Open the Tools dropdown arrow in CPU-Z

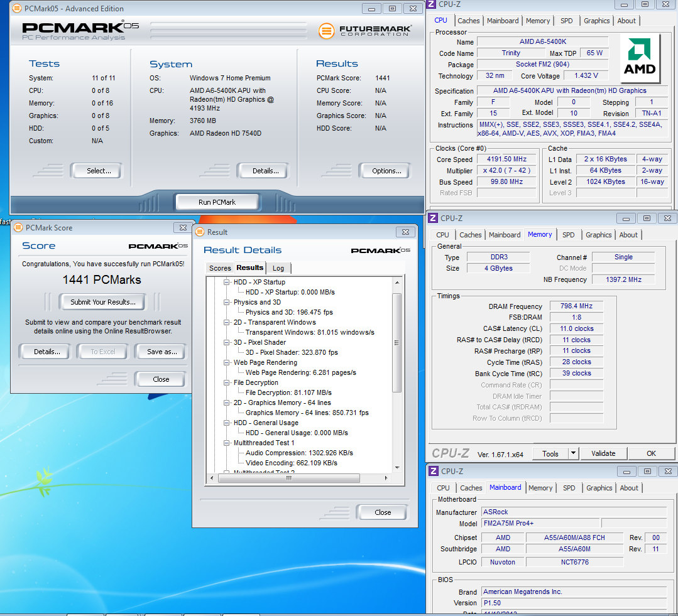click(573, 453)
